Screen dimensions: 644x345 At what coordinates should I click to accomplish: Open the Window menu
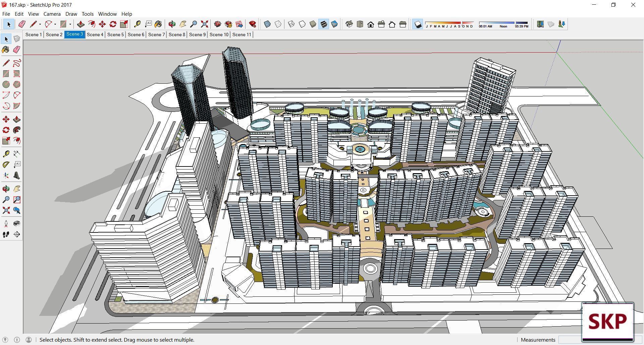click(107, 14)
